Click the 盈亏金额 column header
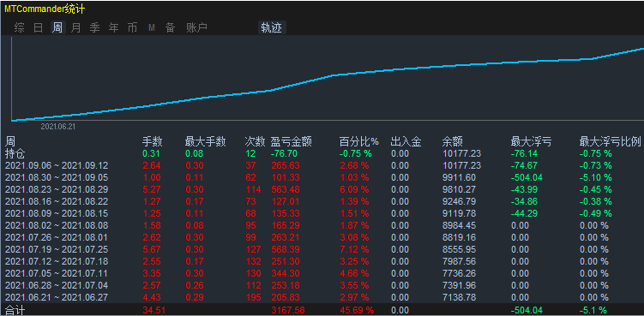The image size is (644, 316). (x=292, y=142)
